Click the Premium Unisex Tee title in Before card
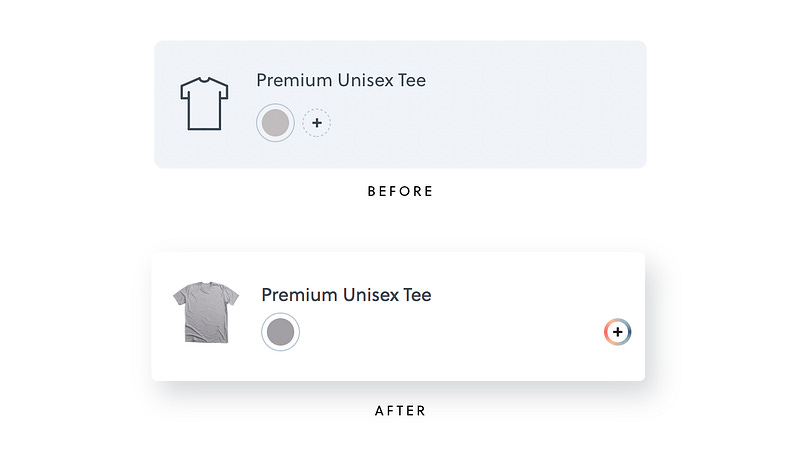The height and width of the screenshot is (457, 800). point(341,80)
